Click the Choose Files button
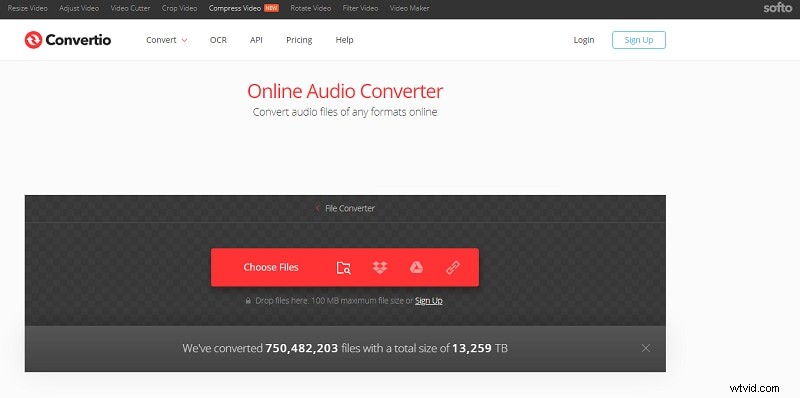Image resolution: width=800 pixels, height=398 pixels. pyautogui.click(x=271, y=267)
